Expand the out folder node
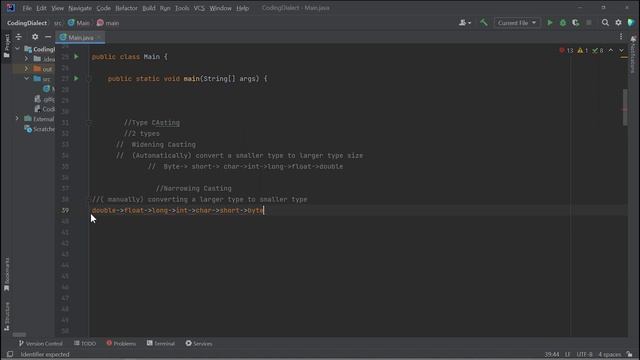This screenshot has width=640, height=360. coord(27,69)
